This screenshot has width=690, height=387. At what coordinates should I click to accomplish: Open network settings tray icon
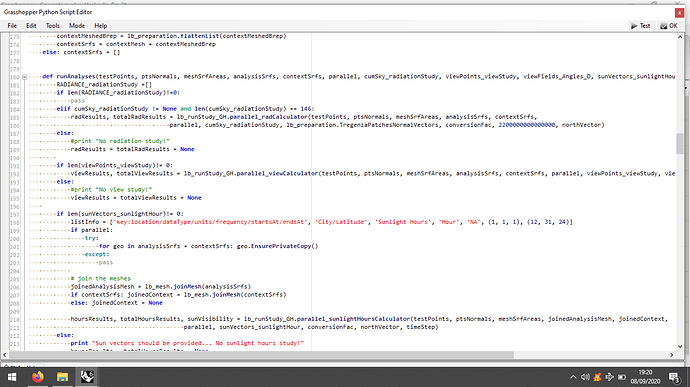[x=609, y=377]
